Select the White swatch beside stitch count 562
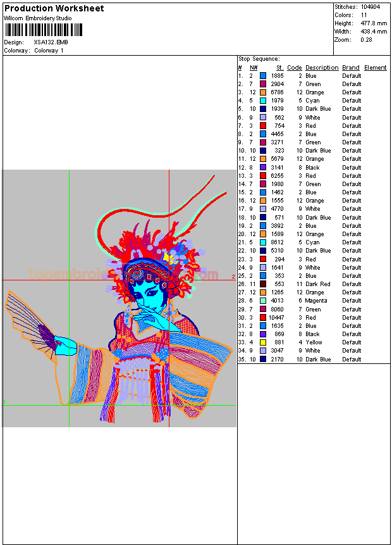Image resolution: width=392 pixels, height=545 pixels. [x=263, y=118]
